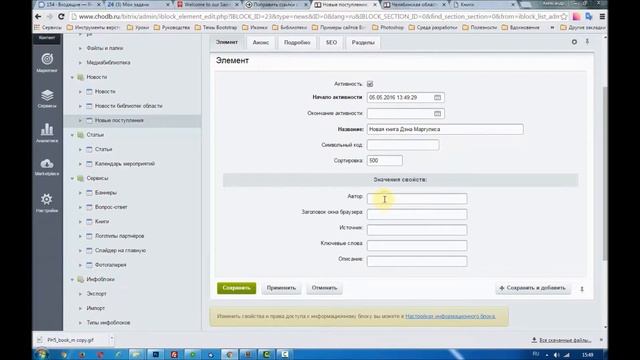Image resolution: width=640 pixels, height=360 pixels.
Task: Toggle the Активность checkbox
Action: click(x=370, y=84)
